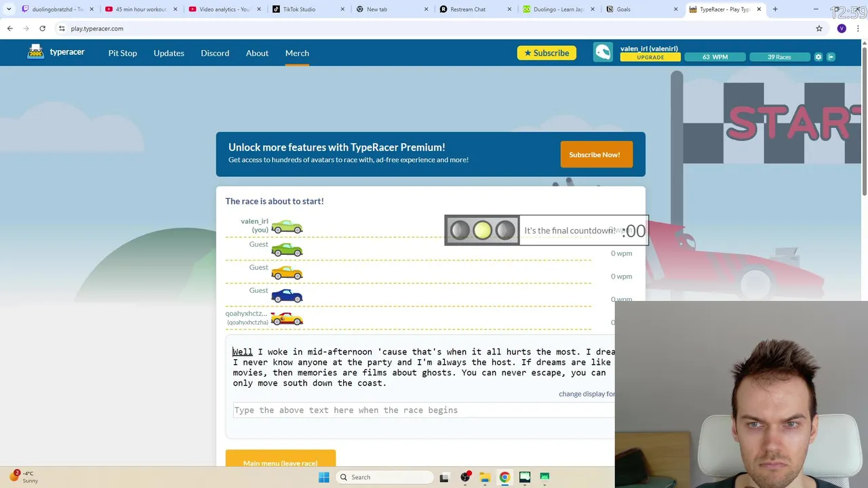Click the change display format link
Screen dimensions: 868x488
coord(587,394)
